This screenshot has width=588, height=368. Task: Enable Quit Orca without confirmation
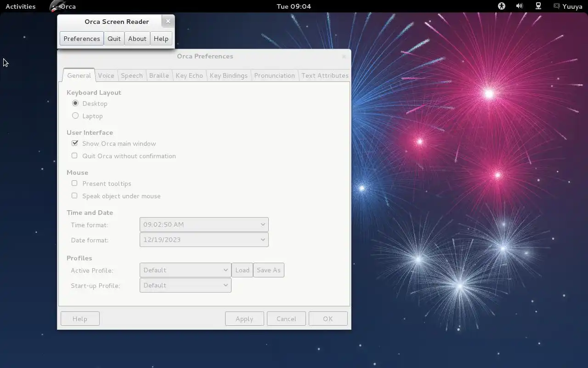74,156
